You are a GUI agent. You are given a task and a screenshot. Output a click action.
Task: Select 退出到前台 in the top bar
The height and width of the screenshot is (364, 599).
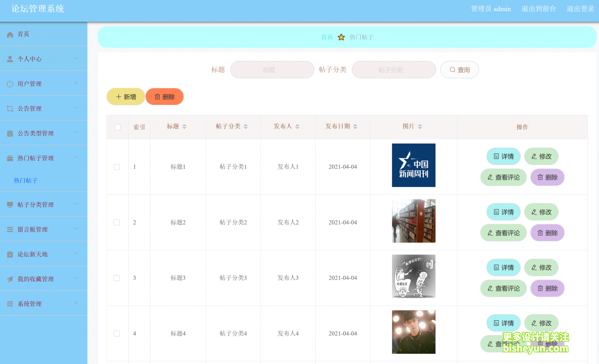coord(539,8)
